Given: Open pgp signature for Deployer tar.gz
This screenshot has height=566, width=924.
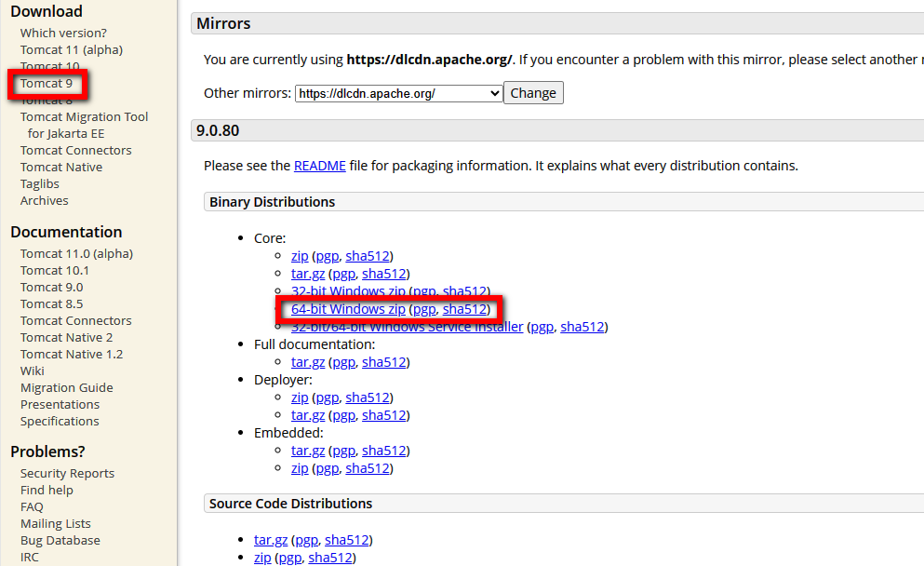Looking at the screenshot, I should point(344,415).
